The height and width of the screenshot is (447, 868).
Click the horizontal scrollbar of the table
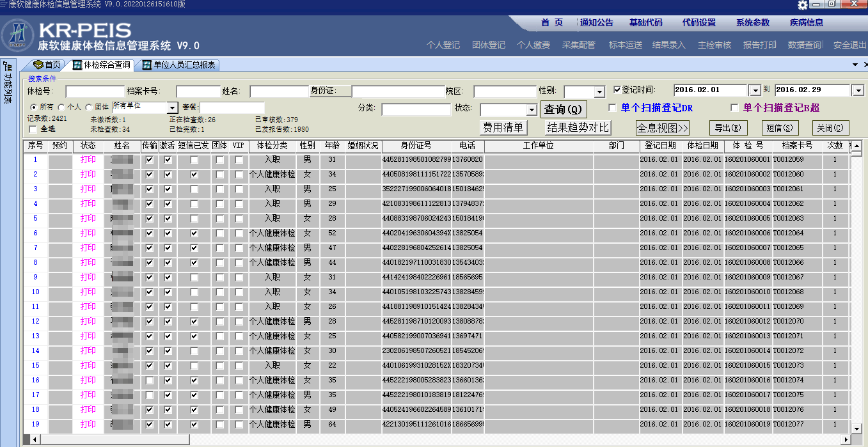[435, 439]
